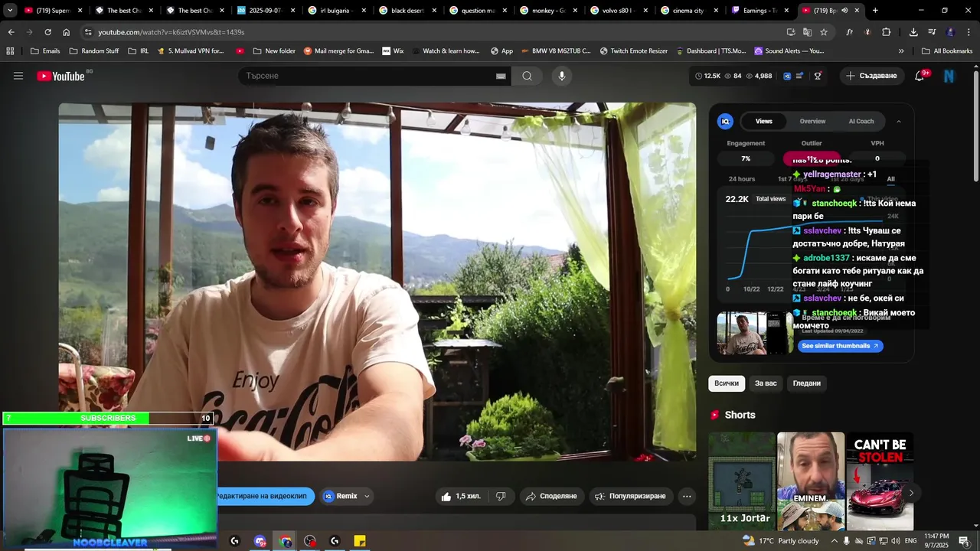Switch to the Views tab in vidIQ

[x=764, y=121]
